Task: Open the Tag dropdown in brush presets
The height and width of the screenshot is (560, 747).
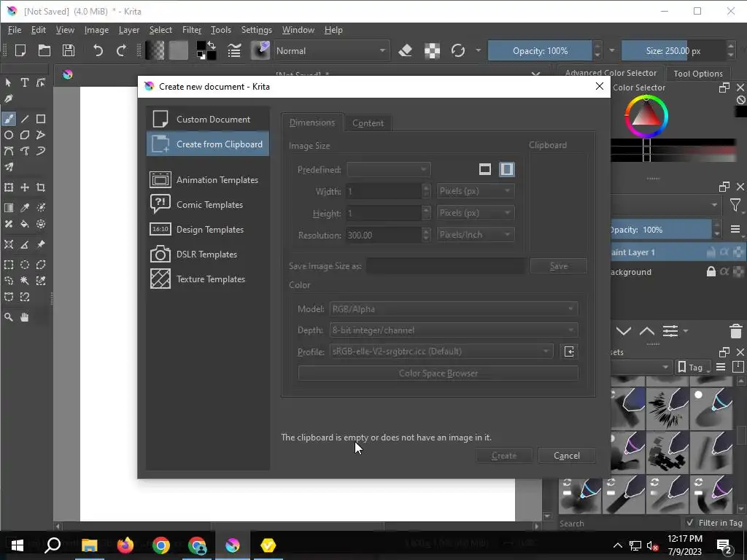Action: pos(693,367)
